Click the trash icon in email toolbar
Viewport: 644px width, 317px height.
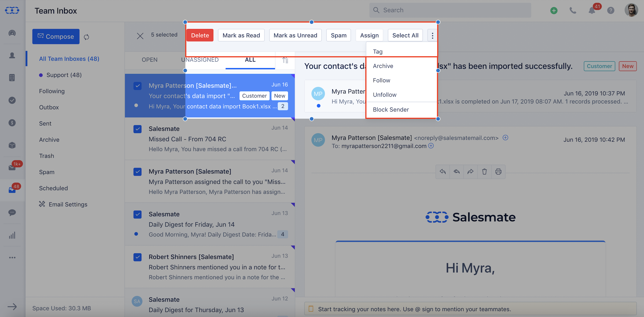485,171
